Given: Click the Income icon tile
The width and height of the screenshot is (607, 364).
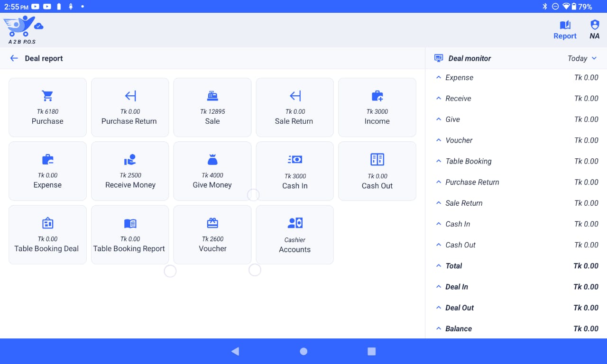Looking at the screenshot, I should click(x=377, y=95).
